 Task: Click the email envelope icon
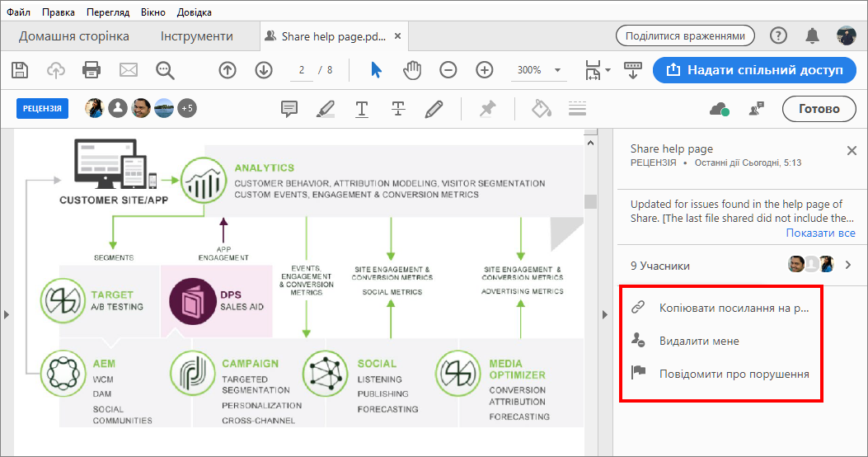pyautogui.click(x=129, y=70)
